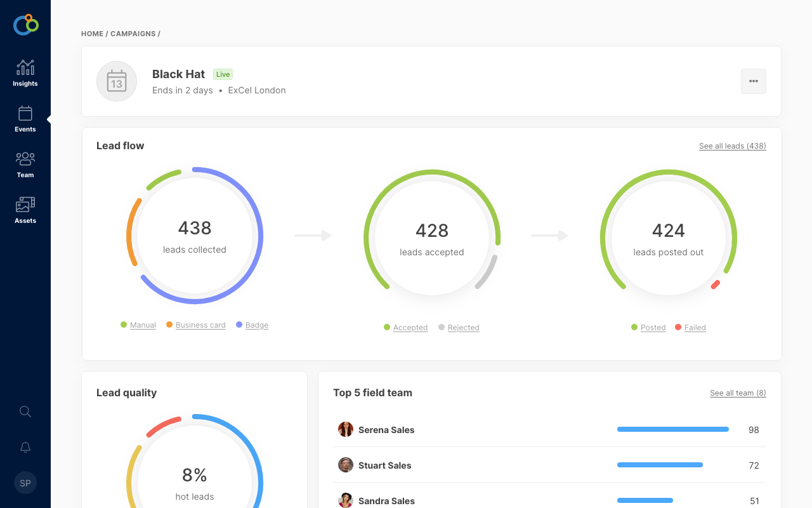Open the Rejected leads legend link

pyautogui.click(x=464, y=328)
